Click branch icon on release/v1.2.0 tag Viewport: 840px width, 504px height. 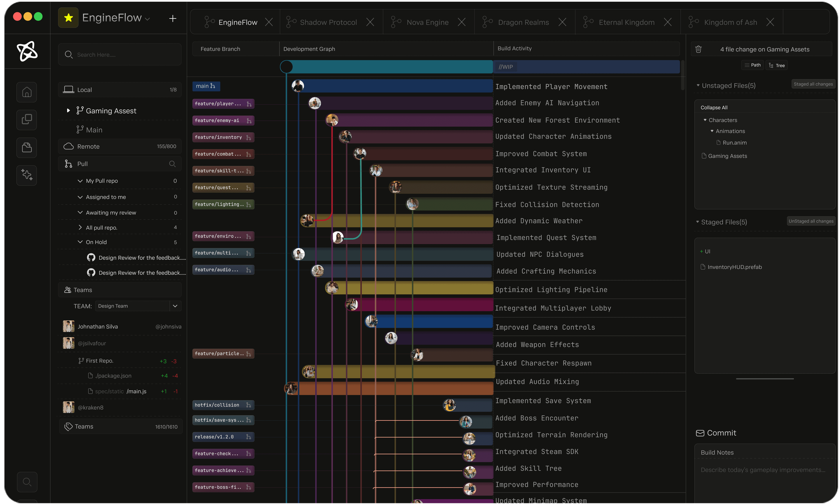point(248,437)
